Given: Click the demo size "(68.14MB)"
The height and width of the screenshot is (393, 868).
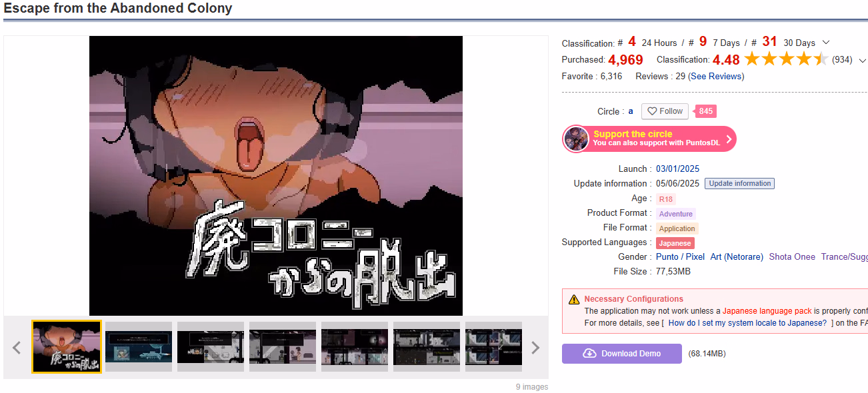Looking at the screenshot, I should click(x=707, y=354).
